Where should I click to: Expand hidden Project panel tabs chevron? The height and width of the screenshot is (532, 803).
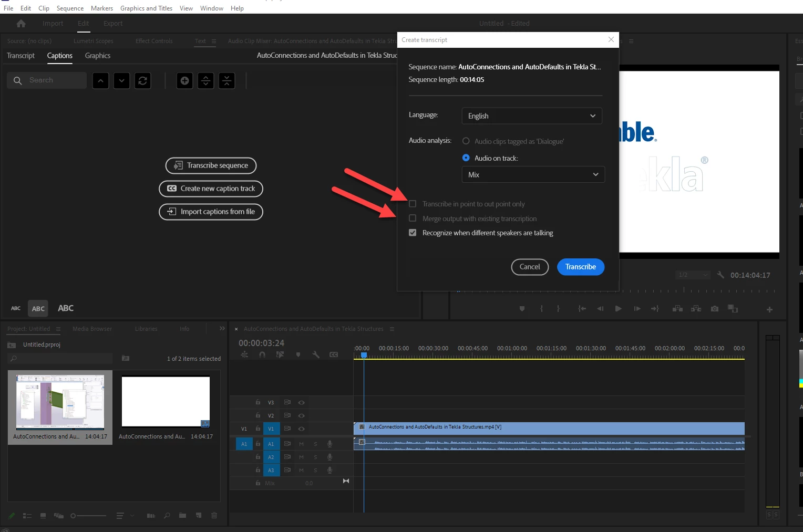click(222, 329)
